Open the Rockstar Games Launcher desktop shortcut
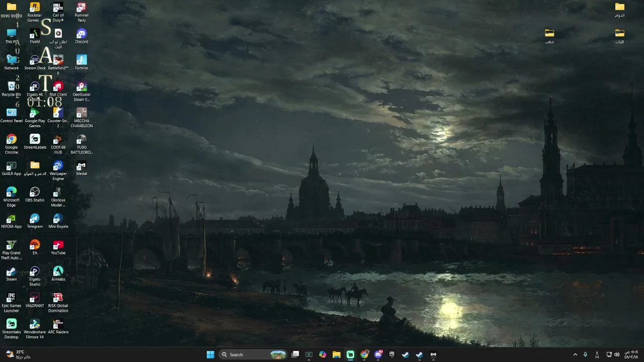 pyautogui.click(x=35, y=12)
